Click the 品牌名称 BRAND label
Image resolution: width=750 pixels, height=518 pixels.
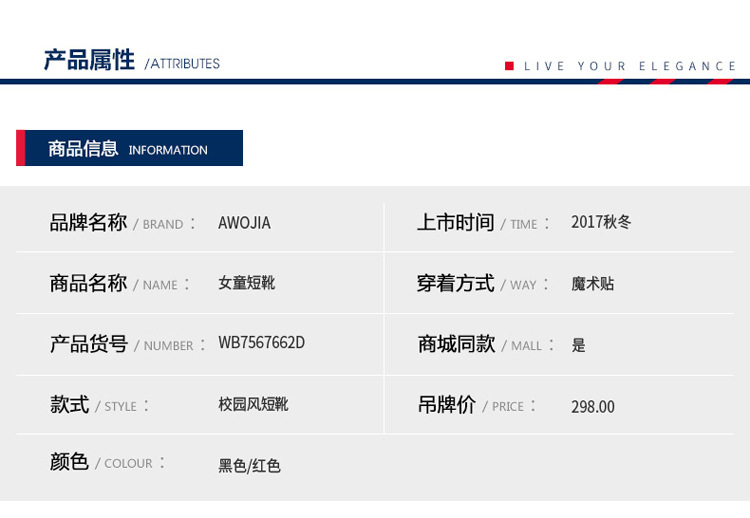[116, 223]
